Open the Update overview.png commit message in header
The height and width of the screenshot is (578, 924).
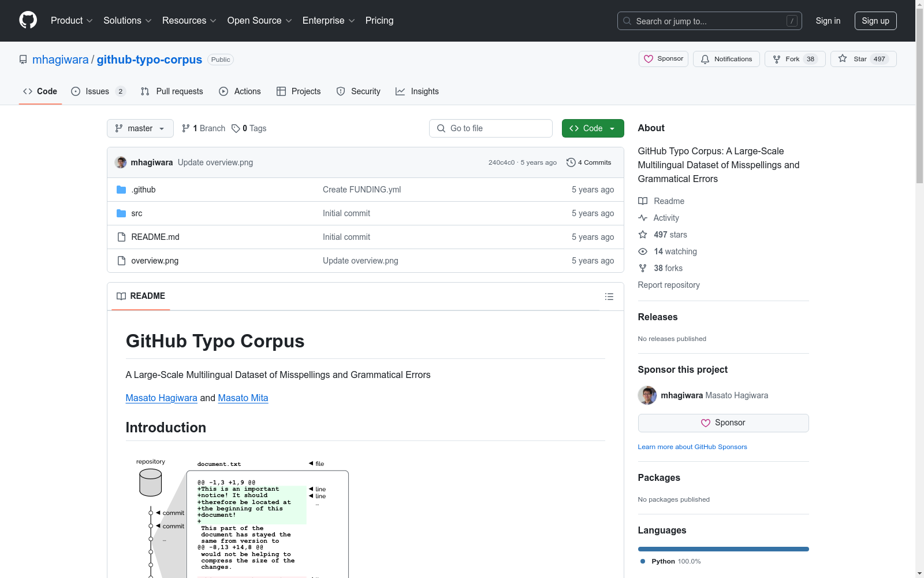tap(215, 162)
